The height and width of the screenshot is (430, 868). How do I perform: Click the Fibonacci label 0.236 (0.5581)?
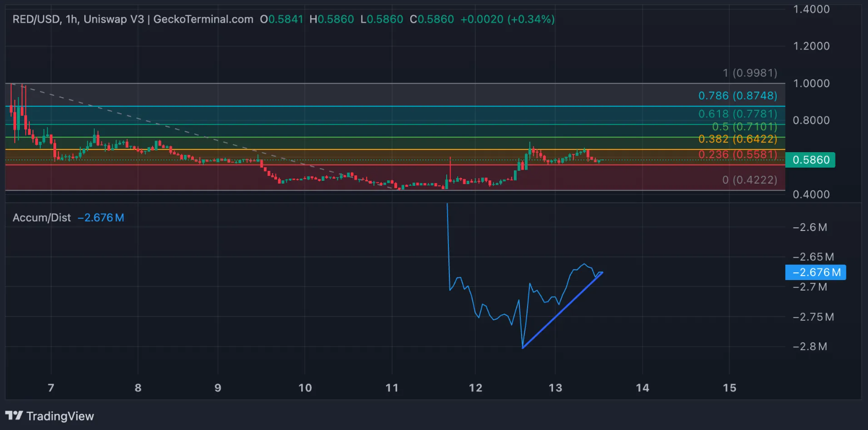click(737, 154)
